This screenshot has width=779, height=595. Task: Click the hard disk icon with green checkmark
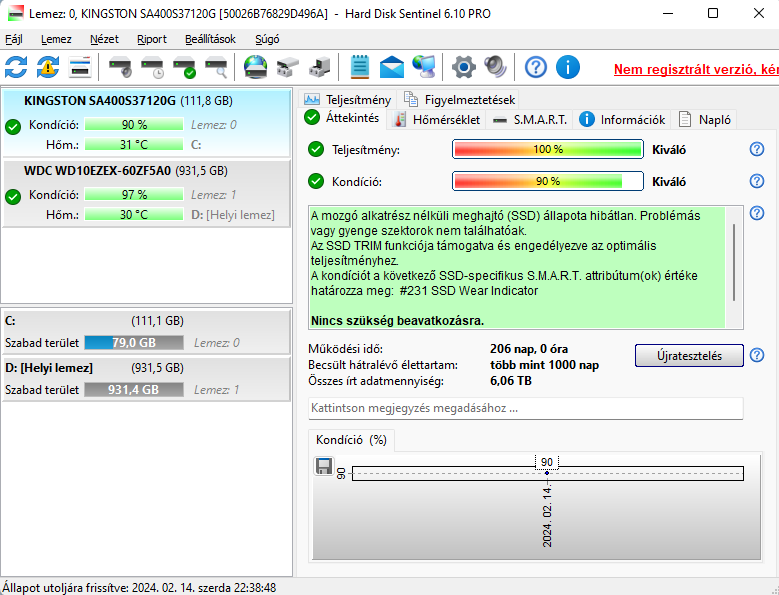184,67
